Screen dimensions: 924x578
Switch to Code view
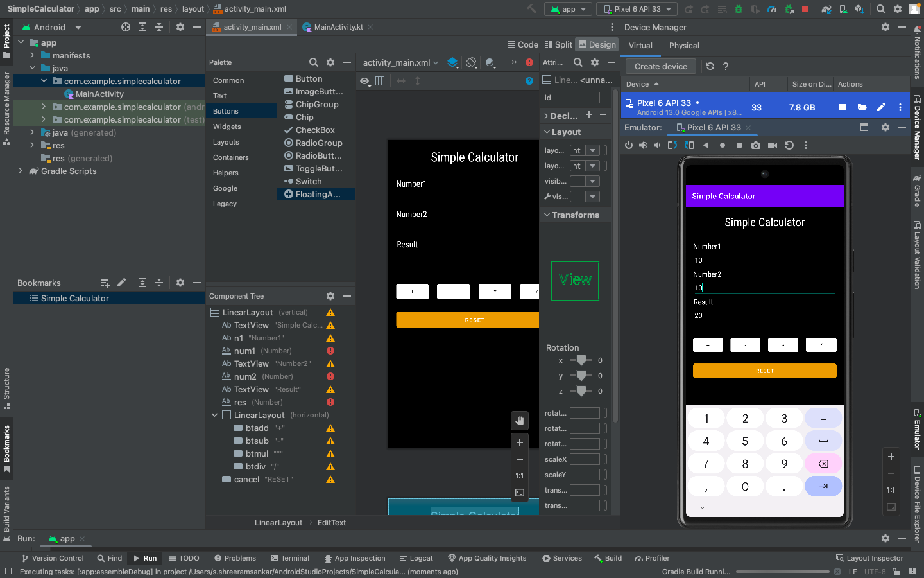click(x=522, y=44)
